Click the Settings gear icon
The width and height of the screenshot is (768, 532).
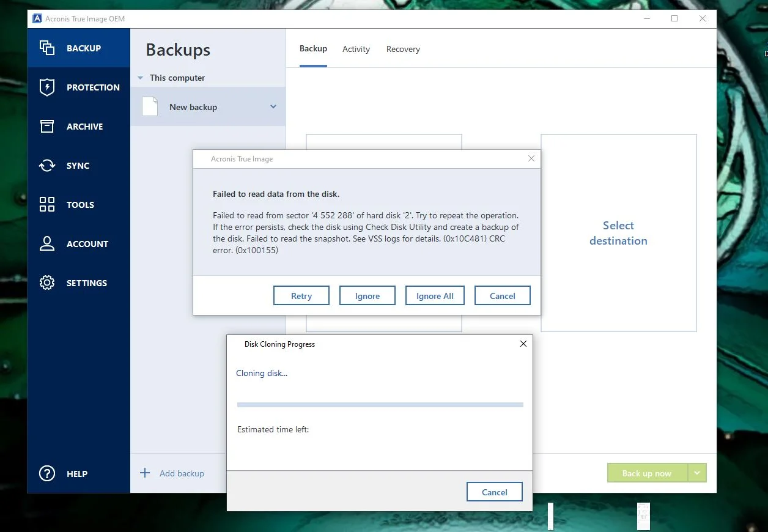47,283
